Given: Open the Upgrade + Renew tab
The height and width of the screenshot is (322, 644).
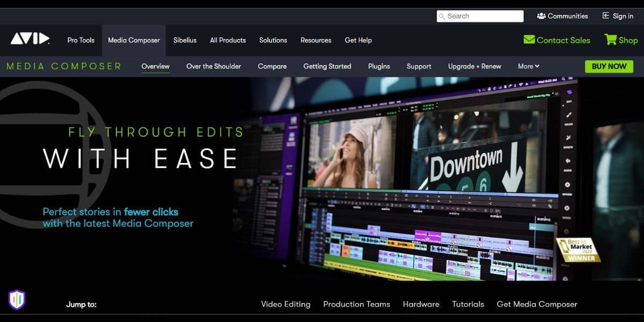Looking at the screenshot, I should [x=474, y=67].
